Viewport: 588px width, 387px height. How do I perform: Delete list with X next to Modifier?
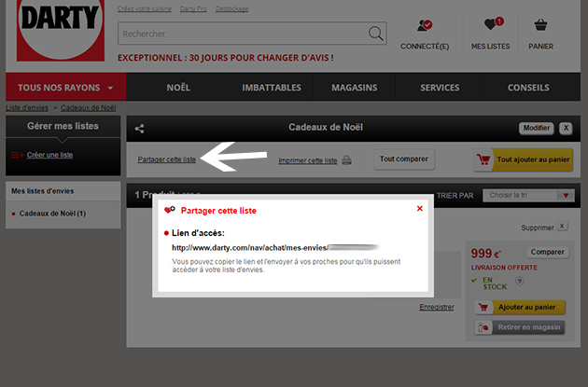[566, 128]
